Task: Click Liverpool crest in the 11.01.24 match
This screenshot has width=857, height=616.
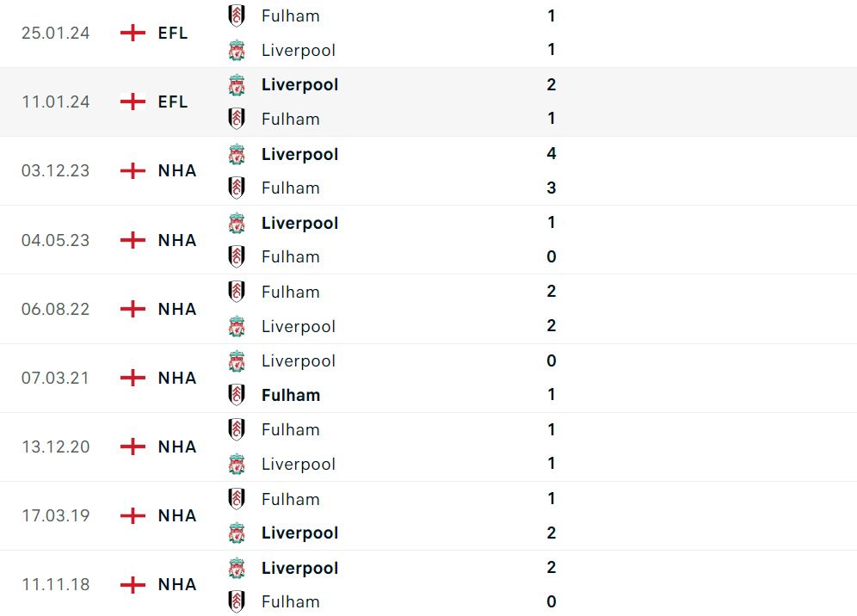Action: tap(237, 84)
